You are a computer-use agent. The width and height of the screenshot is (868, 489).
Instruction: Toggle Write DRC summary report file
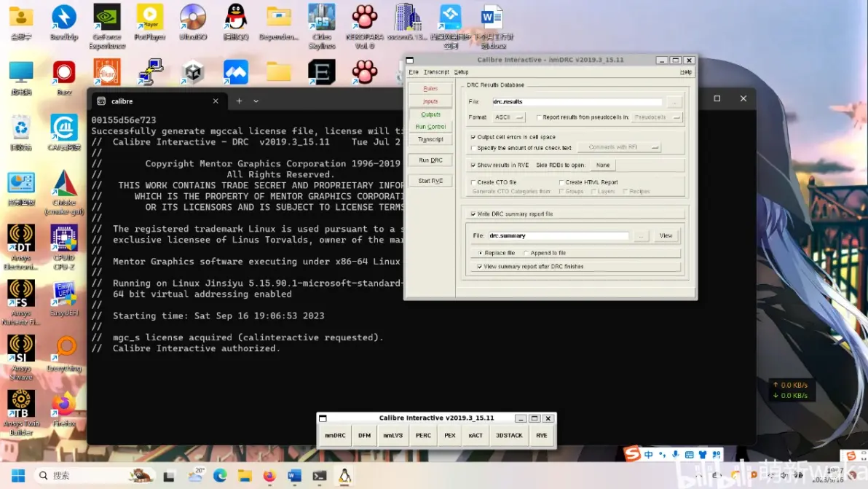click(x=473, y=214)
